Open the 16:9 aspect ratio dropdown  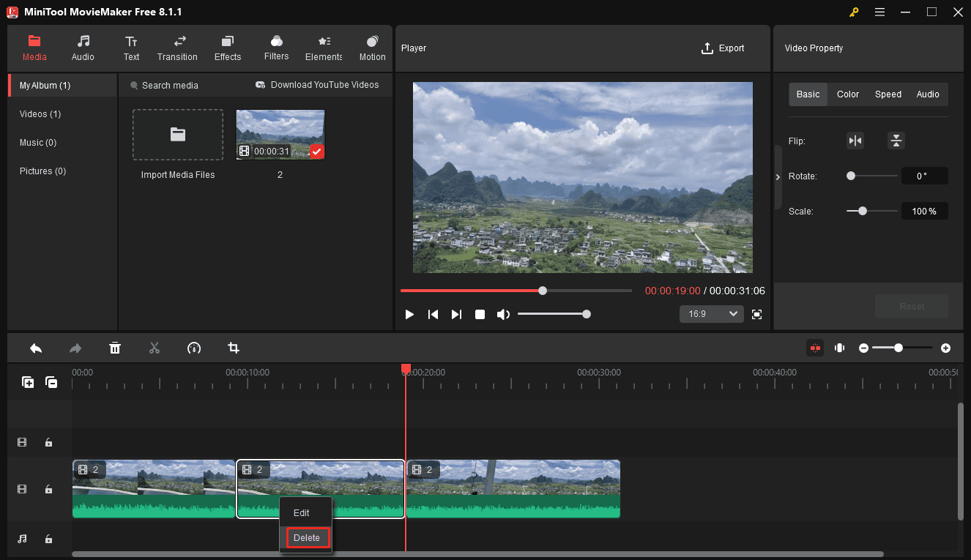711,314
